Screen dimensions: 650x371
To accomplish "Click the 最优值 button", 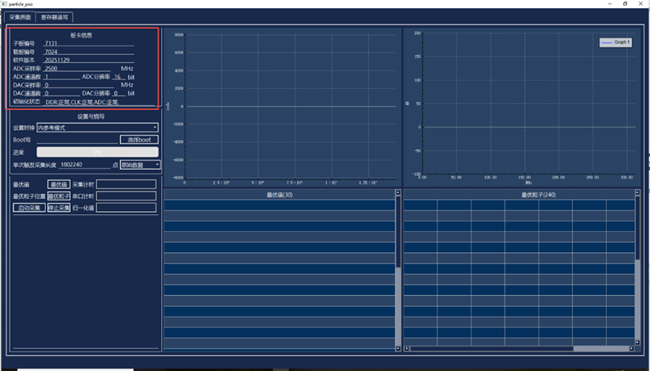I will click(x=58, y=184).
